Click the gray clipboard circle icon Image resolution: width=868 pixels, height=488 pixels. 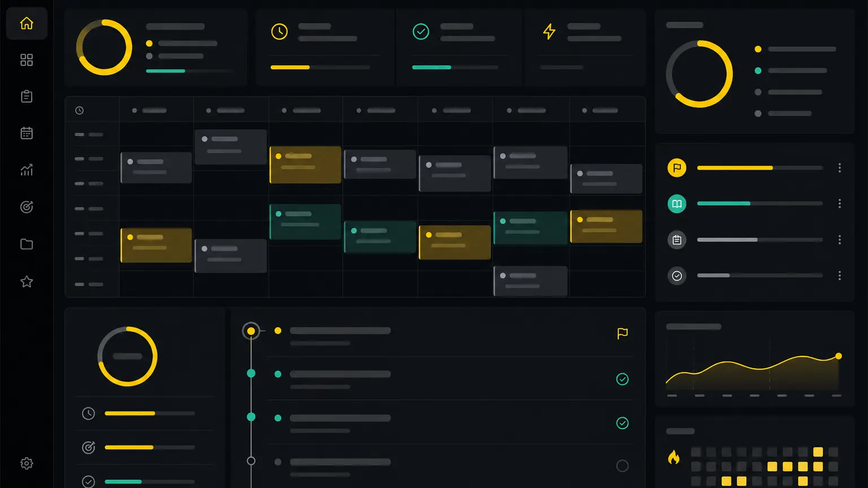[677, 240]
